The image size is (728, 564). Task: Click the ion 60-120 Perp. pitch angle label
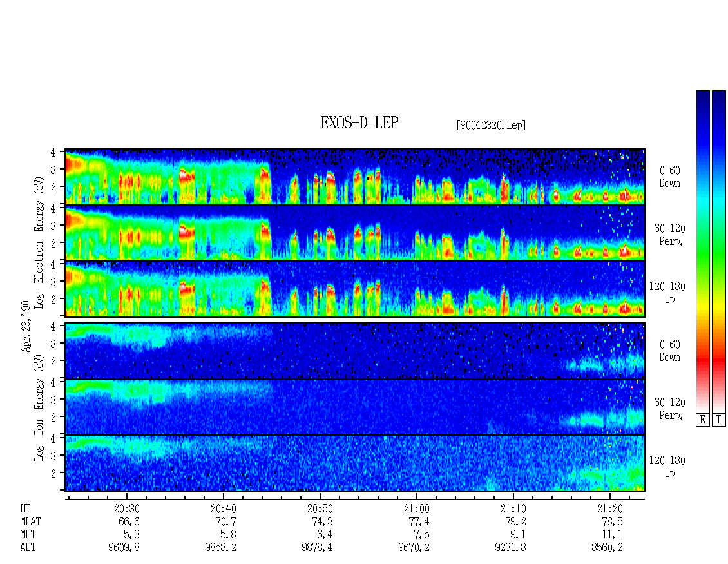669,409
